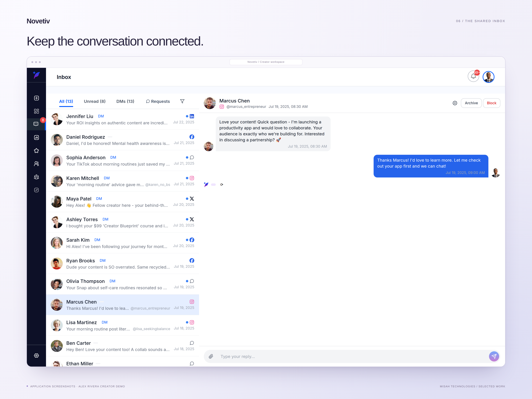Click the attachment paperclip icon
Viewport: 532px width, 399px height.
tap(211, 356)
